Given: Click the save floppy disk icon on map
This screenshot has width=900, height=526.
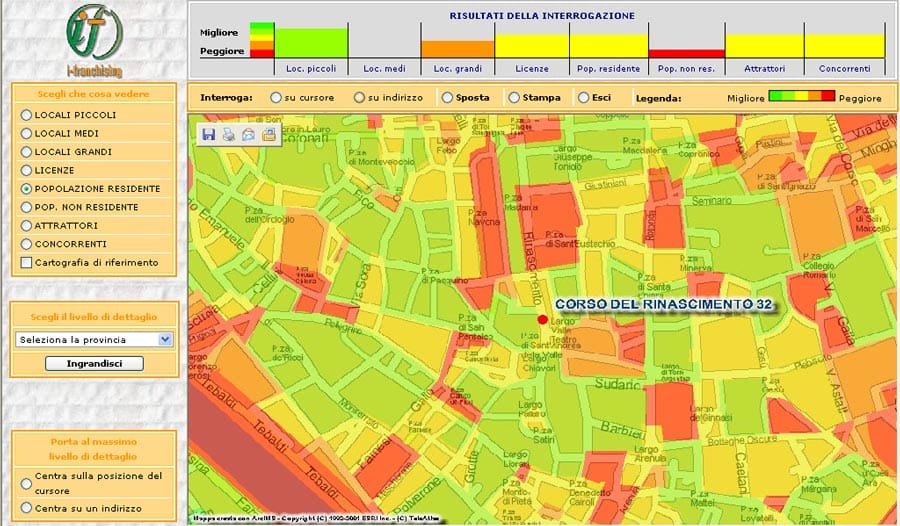Looking at the screenshot, I should click(x=209, y=134).
